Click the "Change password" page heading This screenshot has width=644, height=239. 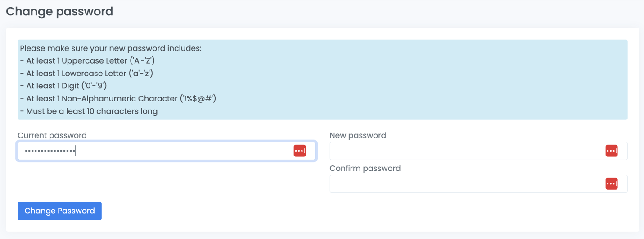(x=59, y=11)
